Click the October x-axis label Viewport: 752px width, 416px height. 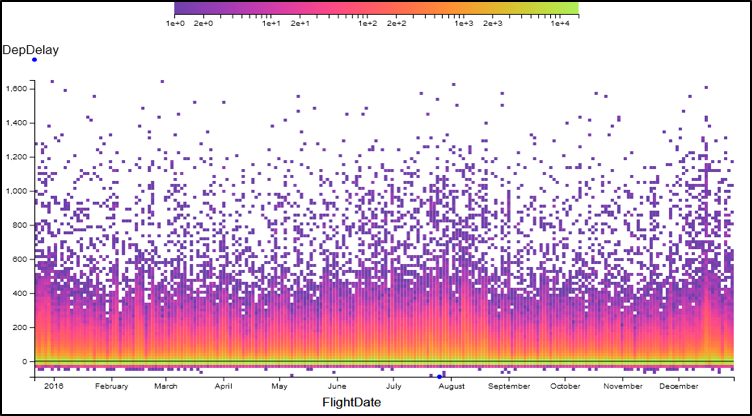point(565,386)
